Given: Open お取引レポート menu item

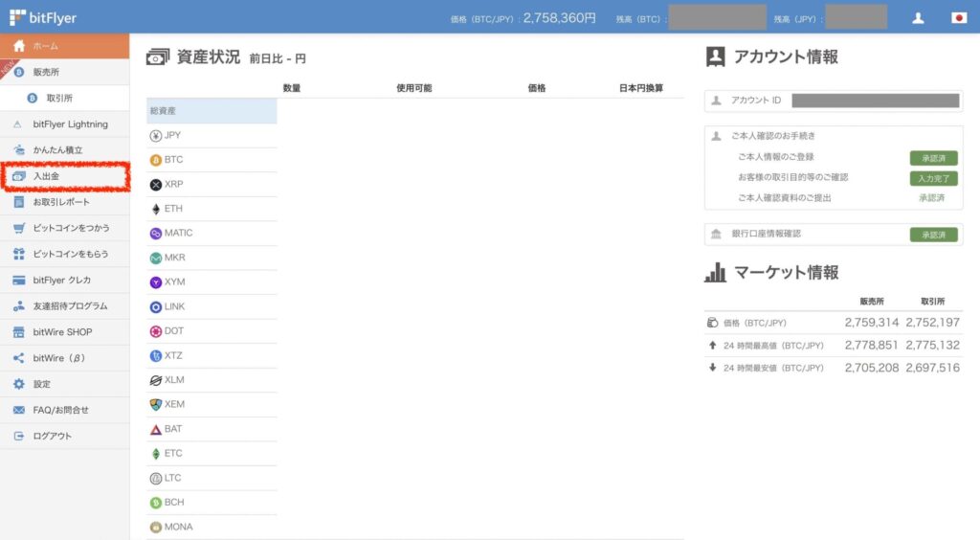Looking at the screenshot, I should click(x=65, y=202).
